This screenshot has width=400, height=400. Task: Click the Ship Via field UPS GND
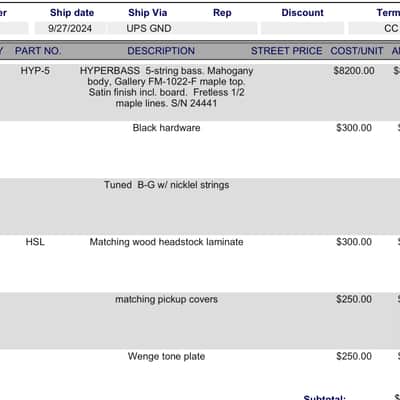(x=149, y=28)
